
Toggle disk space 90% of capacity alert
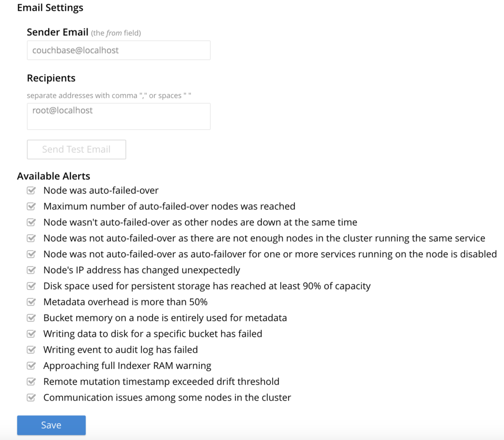(x=31, y=286)
